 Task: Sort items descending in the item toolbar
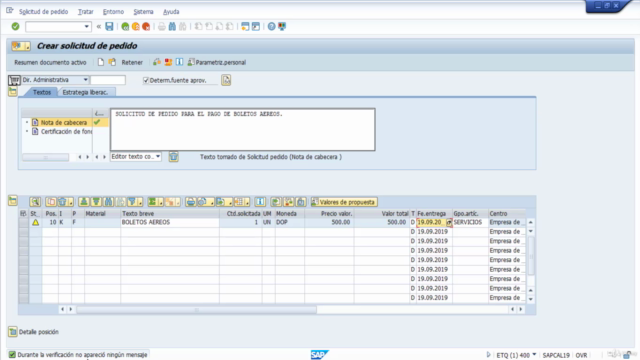96,202
